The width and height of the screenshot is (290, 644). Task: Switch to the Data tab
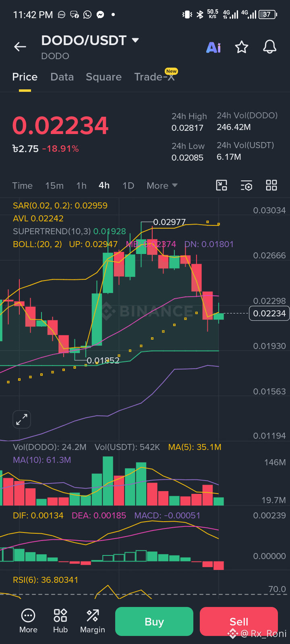(x=62, y=77)
